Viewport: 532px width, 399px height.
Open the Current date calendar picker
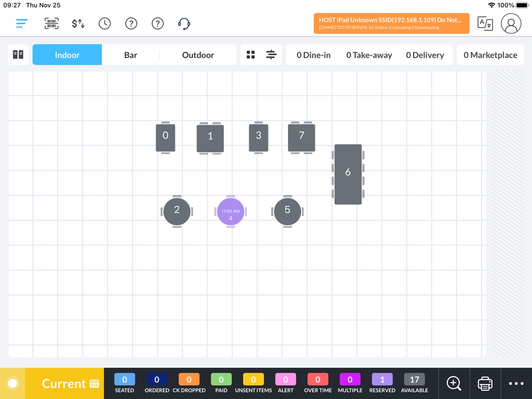point(94,383)
